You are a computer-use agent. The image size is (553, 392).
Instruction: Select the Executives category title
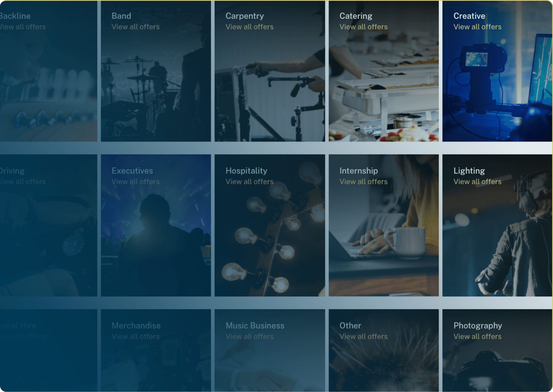(132, 171)
